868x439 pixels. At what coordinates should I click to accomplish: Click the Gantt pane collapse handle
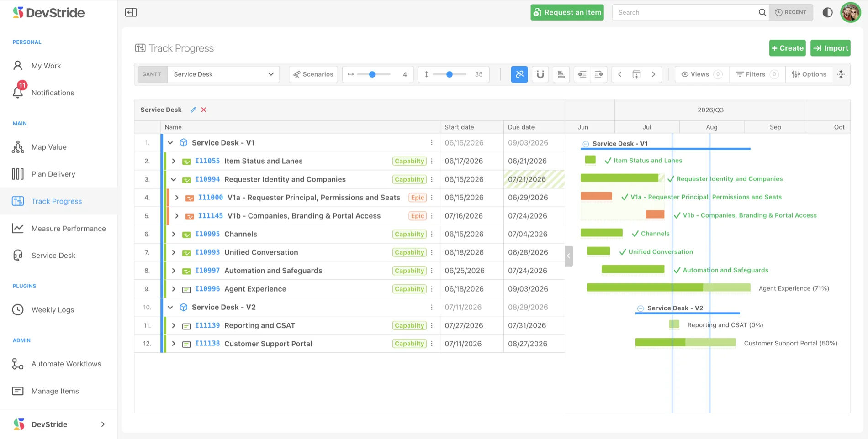click(569, 256)
